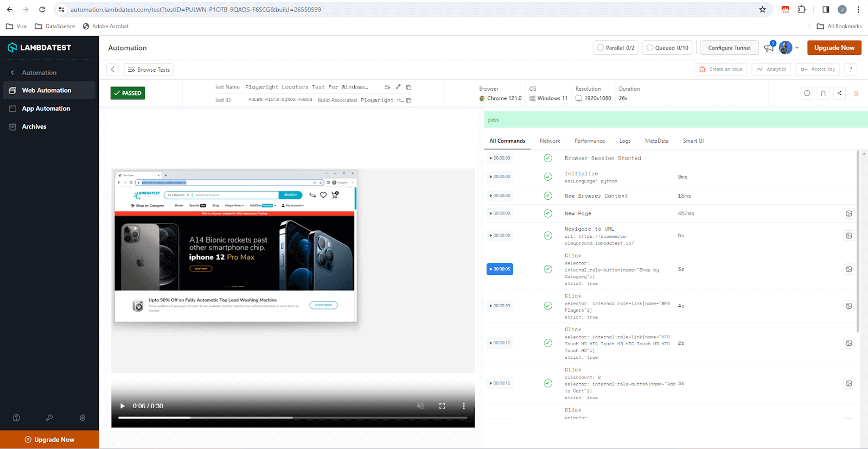Click the red delete test trash icon
This screenshot has height=449, width=868.
click(x=856, y=93)
